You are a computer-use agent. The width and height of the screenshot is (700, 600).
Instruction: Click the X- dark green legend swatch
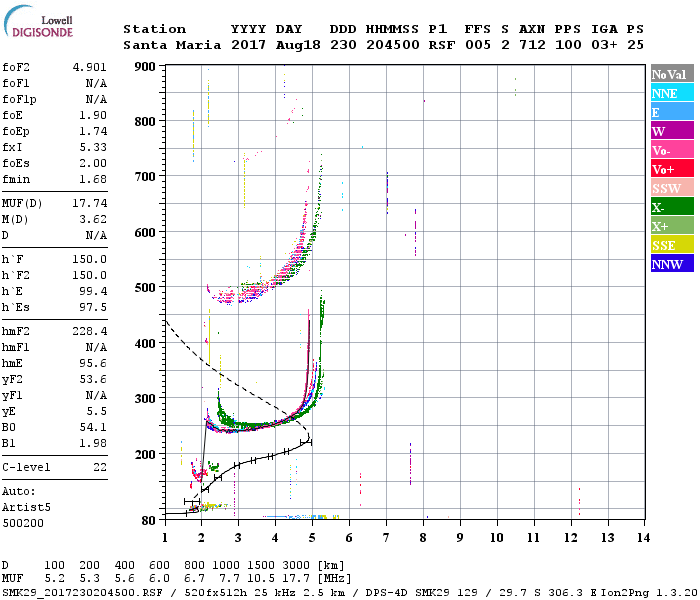tap(672, 207)
